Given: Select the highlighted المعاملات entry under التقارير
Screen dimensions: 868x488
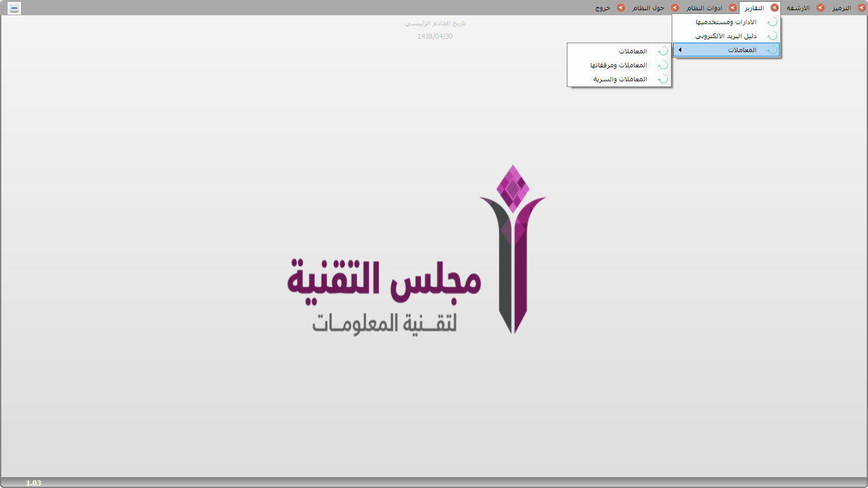Looking at the screenshot, I should [x=726, y=50].
